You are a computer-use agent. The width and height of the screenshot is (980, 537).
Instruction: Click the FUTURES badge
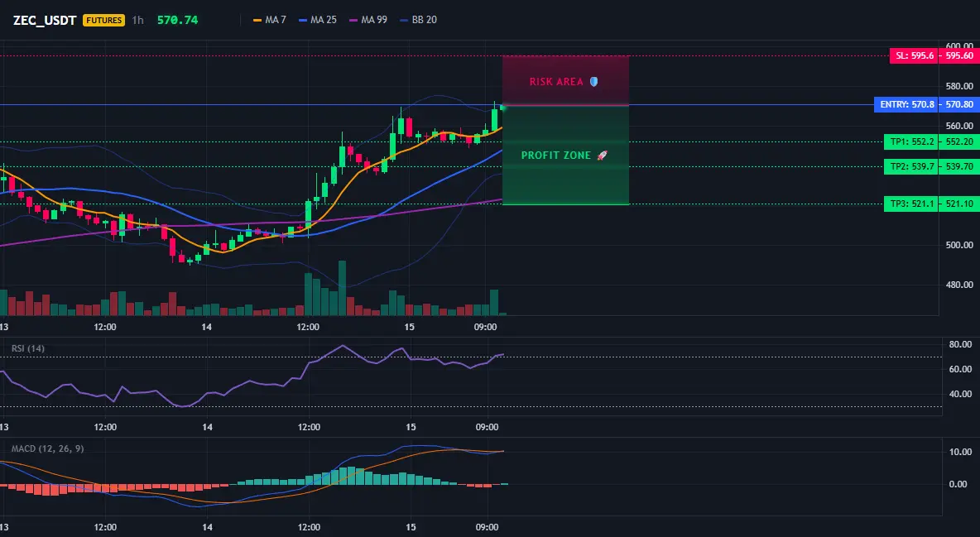[103, 20]
